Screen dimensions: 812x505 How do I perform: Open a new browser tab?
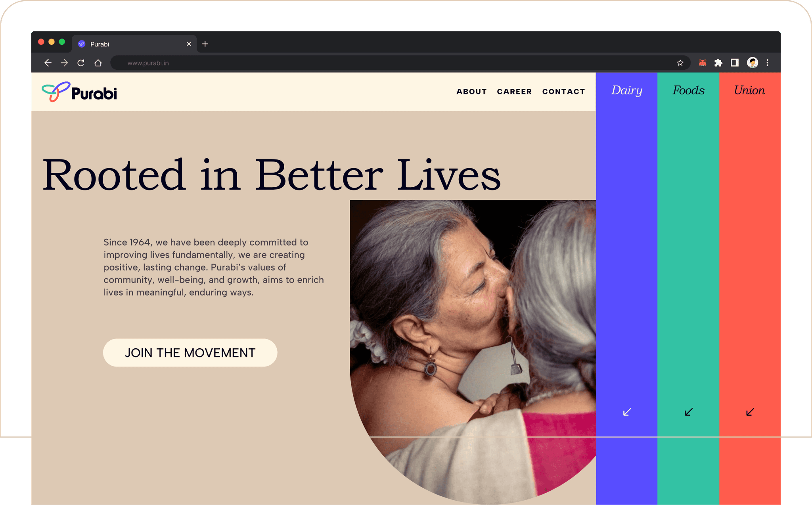coord(205,44)
